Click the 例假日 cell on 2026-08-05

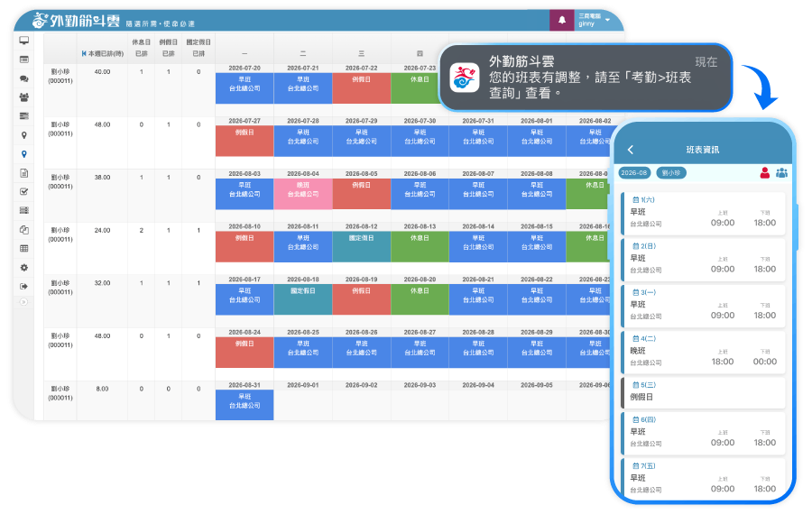(362, 194)
